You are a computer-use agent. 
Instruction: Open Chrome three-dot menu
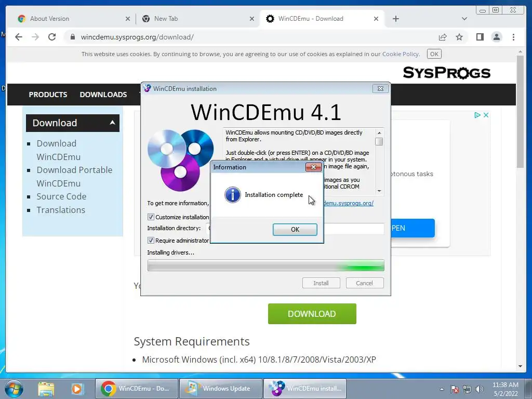coord(513,37)
